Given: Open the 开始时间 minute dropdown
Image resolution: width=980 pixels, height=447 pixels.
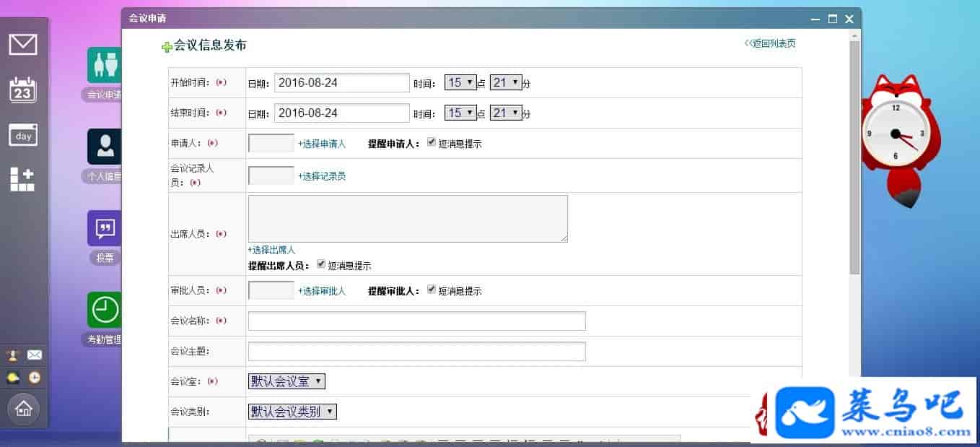Looking at the screenshot, I should coord(506,83).
